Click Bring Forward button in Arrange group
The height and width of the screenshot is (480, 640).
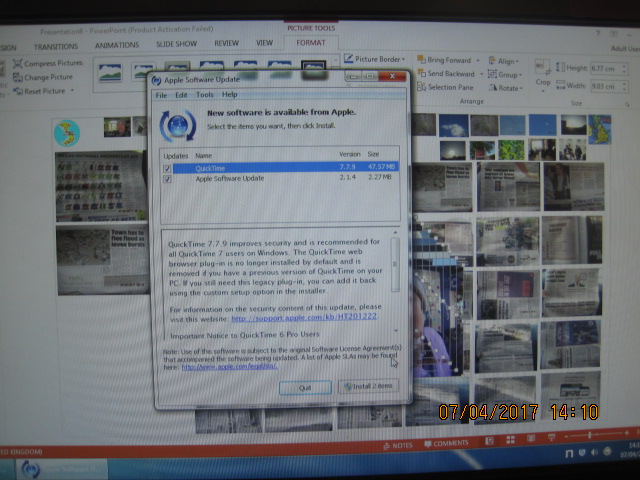444,60
